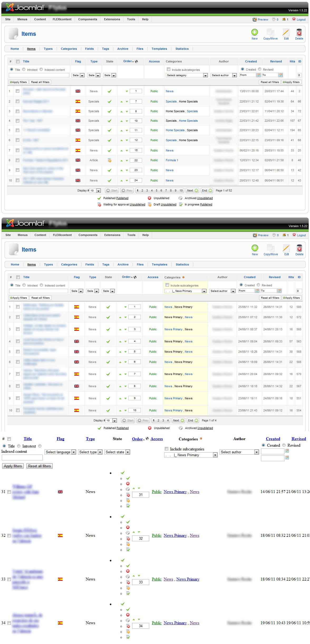Click the End pagination button in the second screenshot
The height and width of the screenshot is (644, 310).
tap(193, 421)
